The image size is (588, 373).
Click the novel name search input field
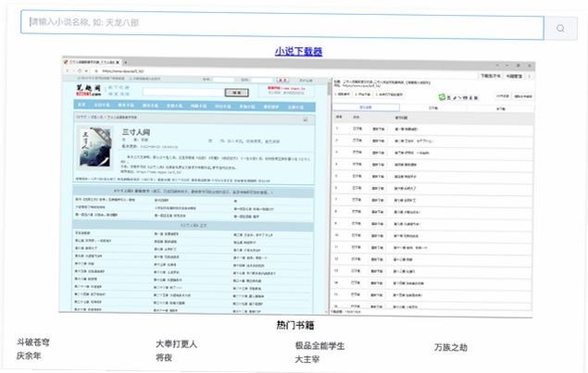pyautogui.click(x=282, y=25)
